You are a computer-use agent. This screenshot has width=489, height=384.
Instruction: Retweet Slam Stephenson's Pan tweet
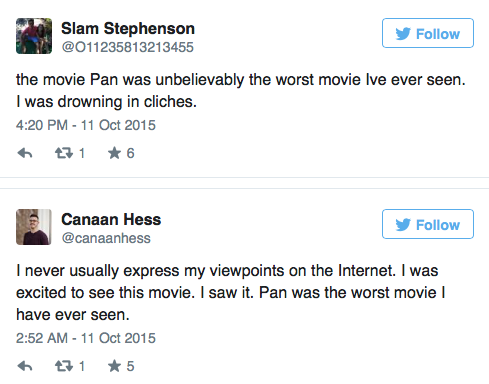pyautogui.click(x=64, y=153)
